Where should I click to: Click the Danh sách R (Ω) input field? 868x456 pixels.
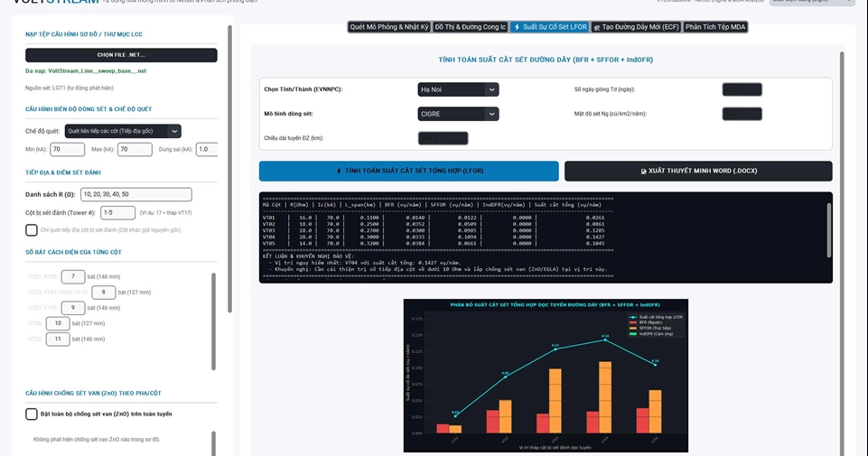(136, 194)
